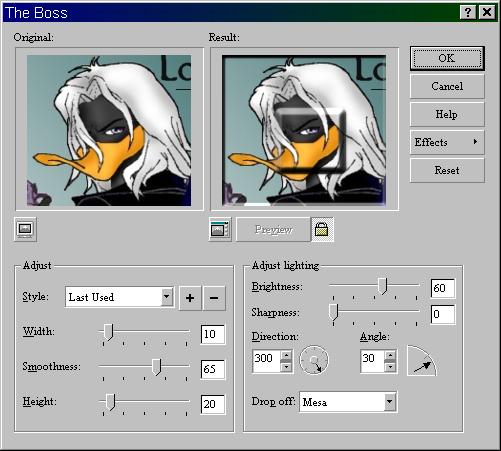The image size is (501, 451).
Task: Expand the Effects submenu button
Action: coord(447,142)
